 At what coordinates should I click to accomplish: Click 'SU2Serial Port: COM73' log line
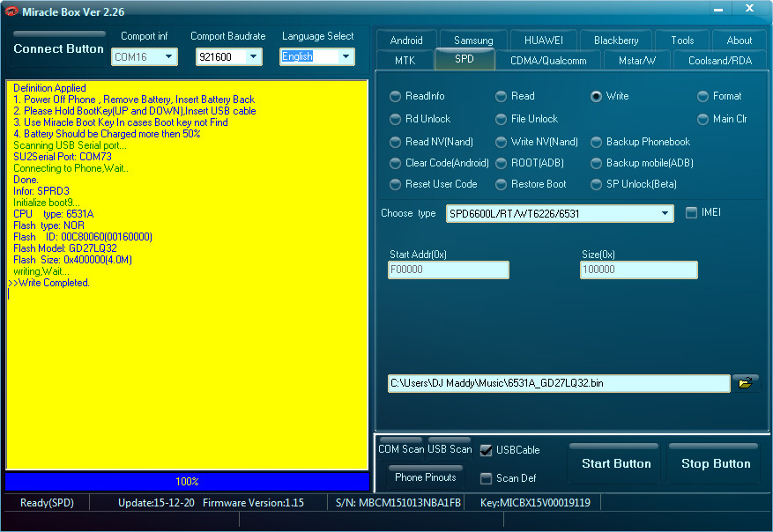point(62,157)
